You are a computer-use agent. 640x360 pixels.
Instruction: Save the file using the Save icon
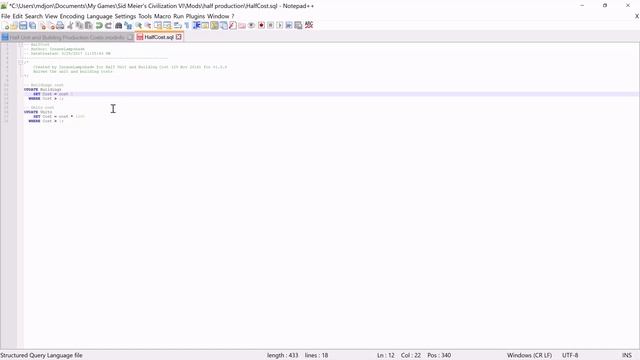[23, 25]
